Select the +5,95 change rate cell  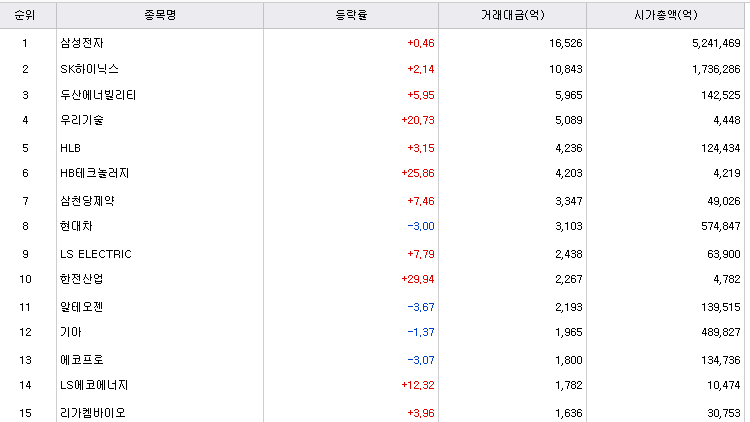point(421,95)
